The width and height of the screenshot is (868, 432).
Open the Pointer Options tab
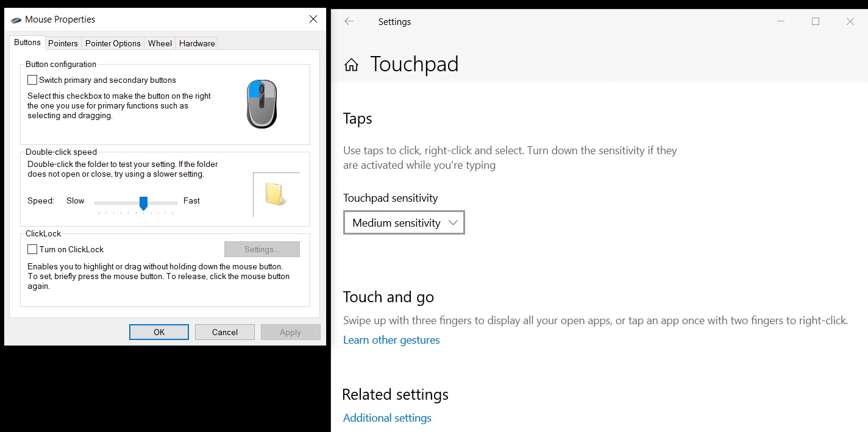(113, 43)
